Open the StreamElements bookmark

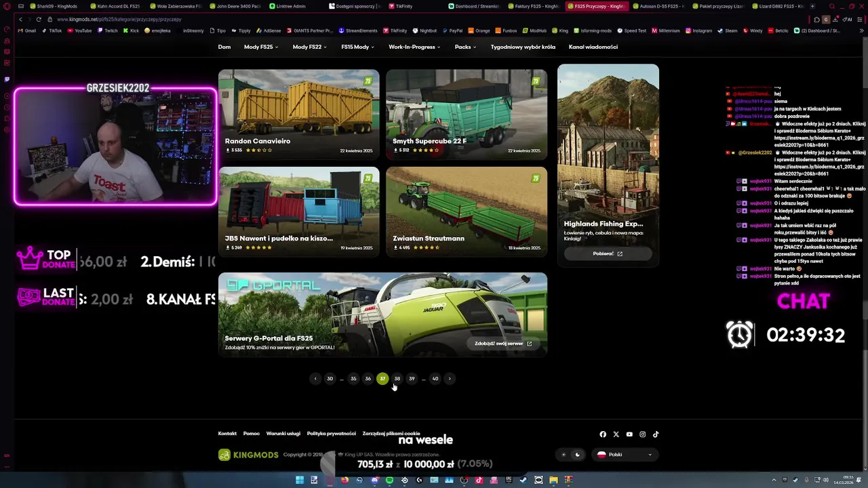(x=358, y=30)
